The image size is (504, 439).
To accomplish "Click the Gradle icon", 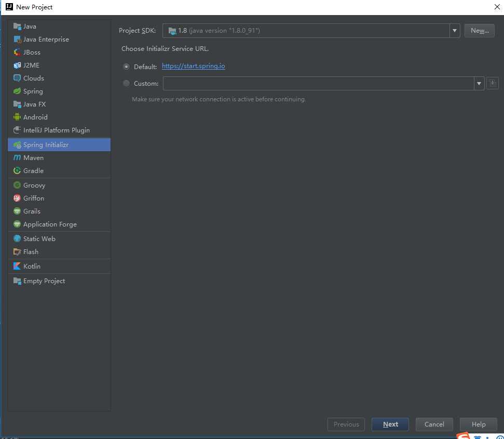I will click(x=17, y=171).
